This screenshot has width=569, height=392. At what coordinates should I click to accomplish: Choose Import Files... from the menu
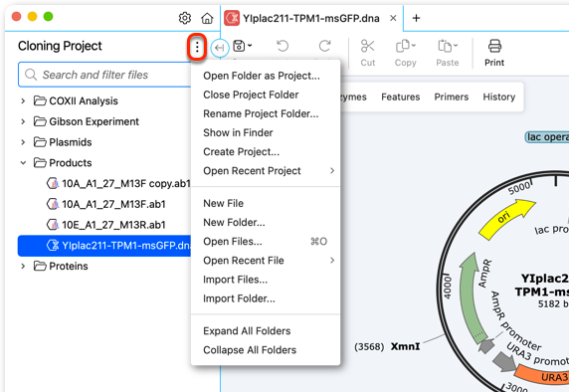coord(235,280)
